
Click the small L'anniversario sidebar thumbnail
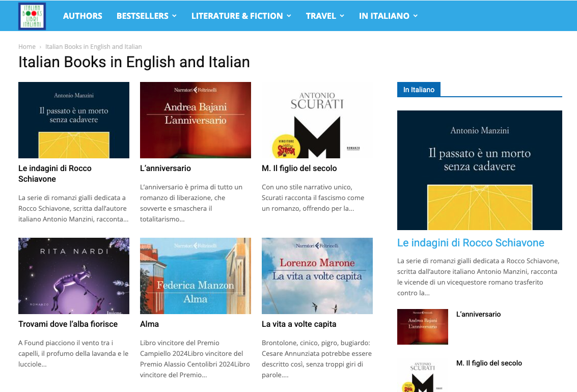click(x=423, y=327)
